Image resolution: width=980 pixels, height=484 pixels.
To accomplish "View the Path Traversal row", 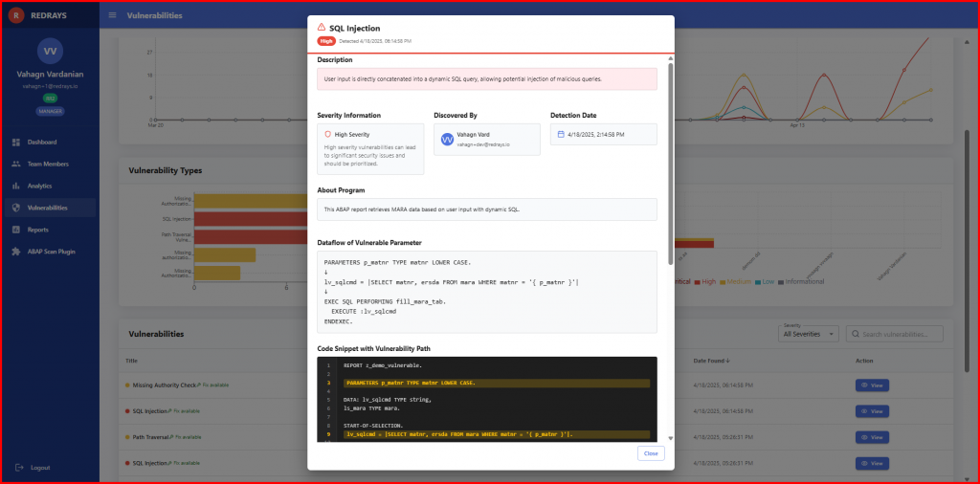I will tap(872, 437).
